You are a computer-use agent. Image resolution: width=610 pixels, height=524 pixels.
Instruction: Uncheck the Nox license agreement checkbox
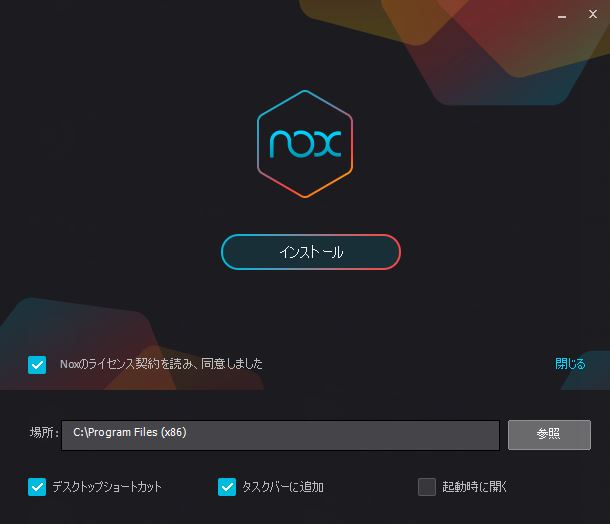click(x=37, y=365)
